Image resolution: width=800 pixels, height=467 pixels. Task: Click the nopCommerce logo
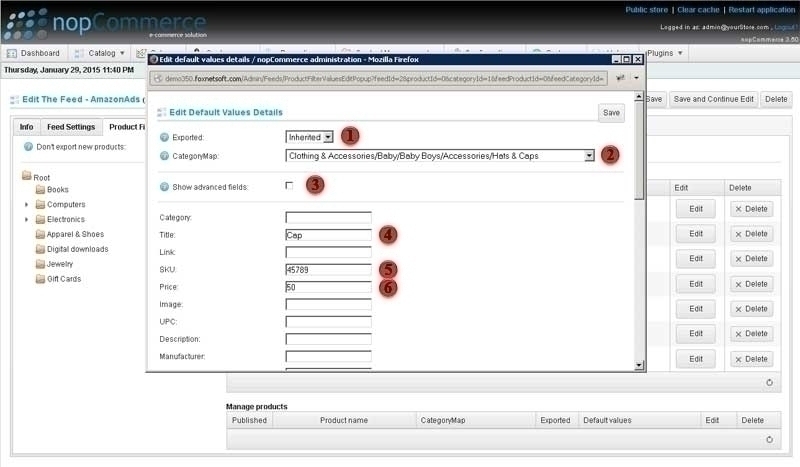point(105,23)
